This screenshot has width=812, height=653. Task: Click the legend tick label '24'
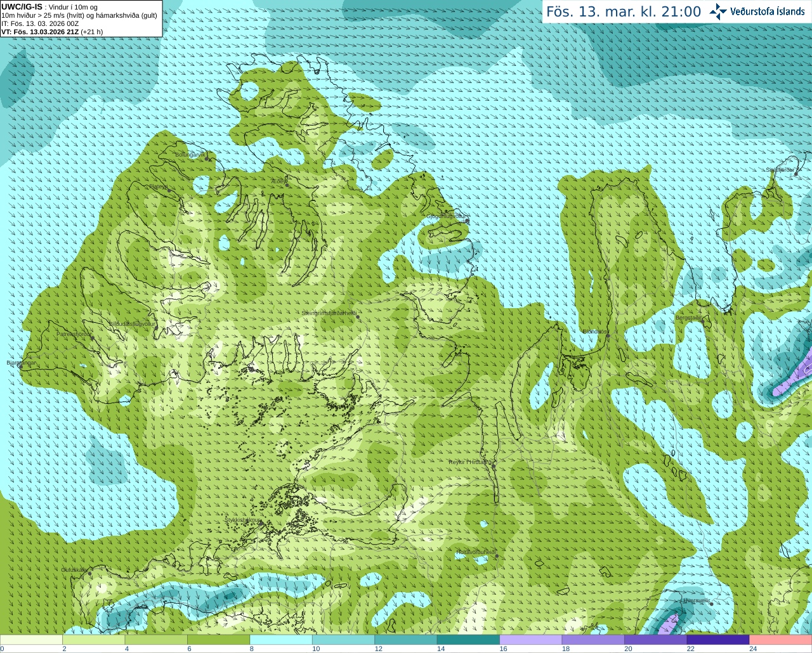(753, 649)
